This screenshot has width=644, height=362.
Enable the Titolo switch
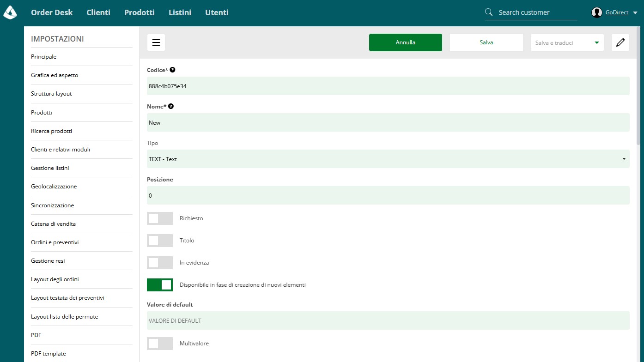point(160,241)
